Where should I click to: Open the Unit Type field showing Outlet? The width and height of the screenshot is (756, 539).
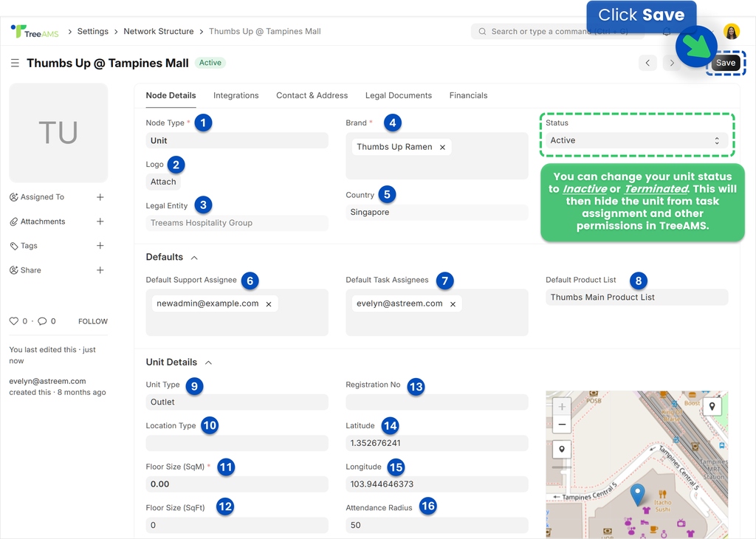[237, 402]
